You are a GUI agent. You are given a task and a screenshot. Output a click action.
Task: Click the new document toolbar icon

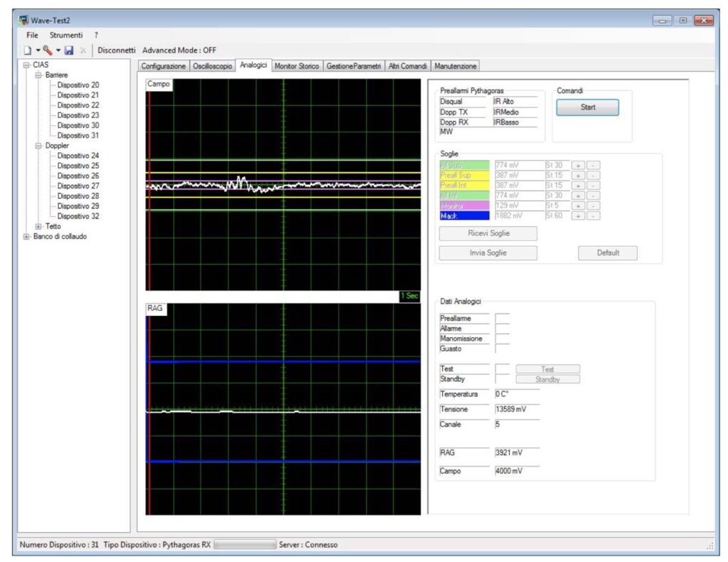27,51
